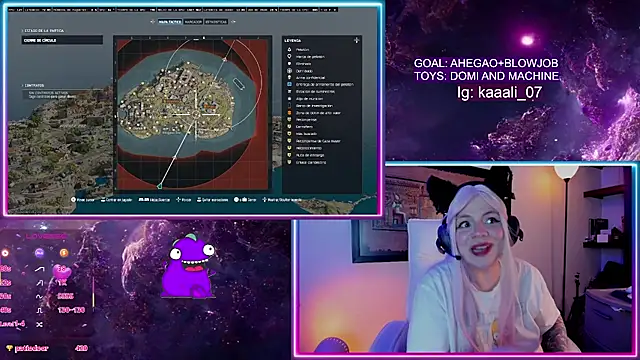Select the Cierre de Círculo status row
This screenshot has height=360, width=640.
(x=62, y=40)
